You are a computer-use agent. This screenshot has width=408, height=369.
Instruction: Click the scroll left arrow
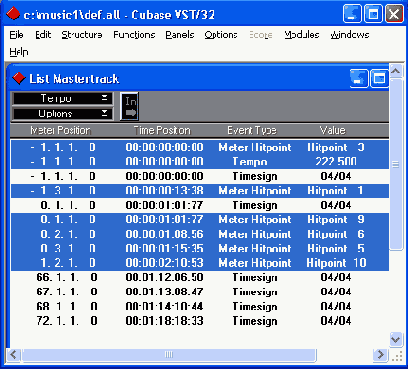click(14, 354)
